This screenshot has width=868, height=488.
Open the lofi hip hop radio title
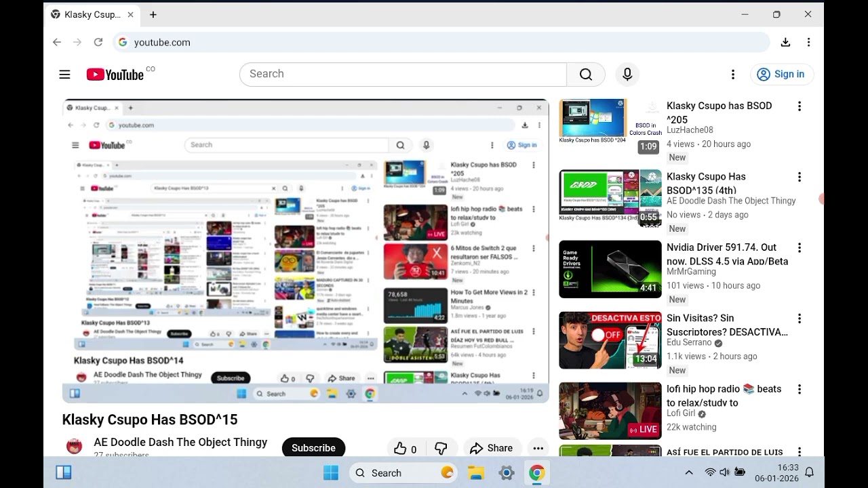tap(724, 396)
